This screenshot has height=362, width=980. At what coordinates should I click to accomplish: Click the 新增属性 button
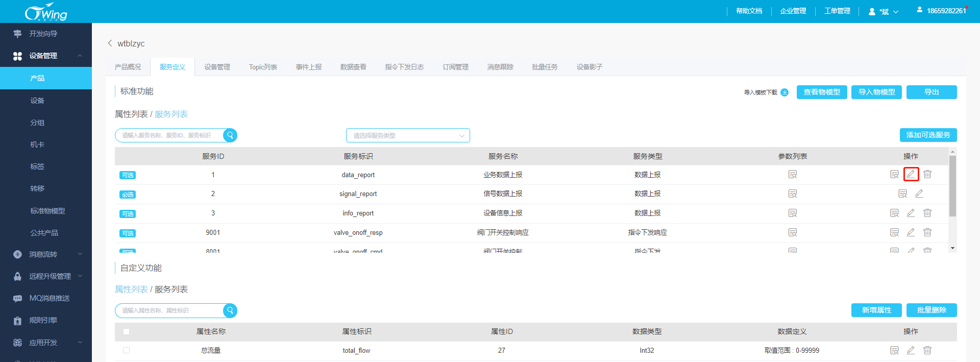876,310
